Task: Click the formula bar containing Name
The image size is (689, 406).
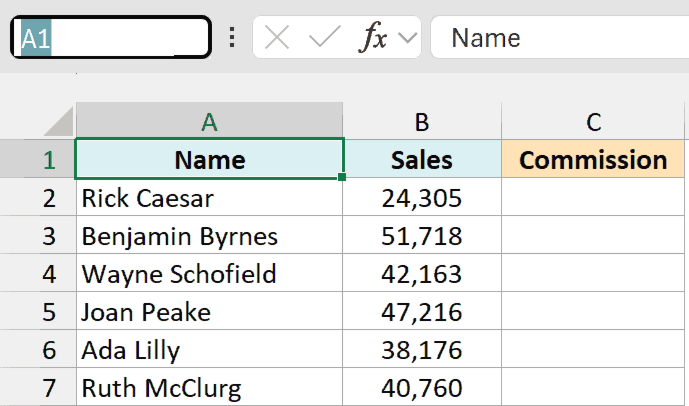Action: (559, 37)
